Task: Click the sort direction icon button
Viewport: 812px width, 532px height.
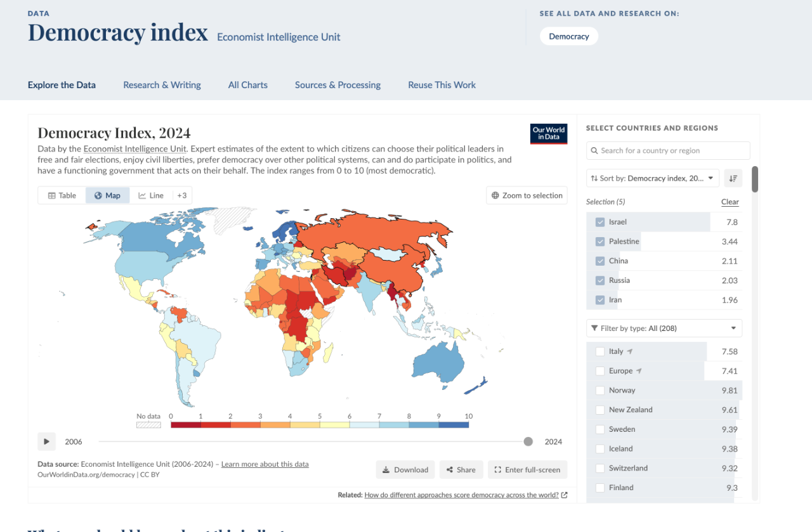Action: click(x=733, y=178)
